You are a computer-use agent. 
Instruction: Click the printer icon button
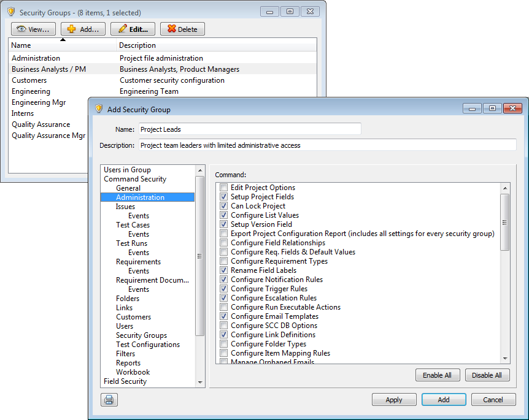click(x=109, y=400)
